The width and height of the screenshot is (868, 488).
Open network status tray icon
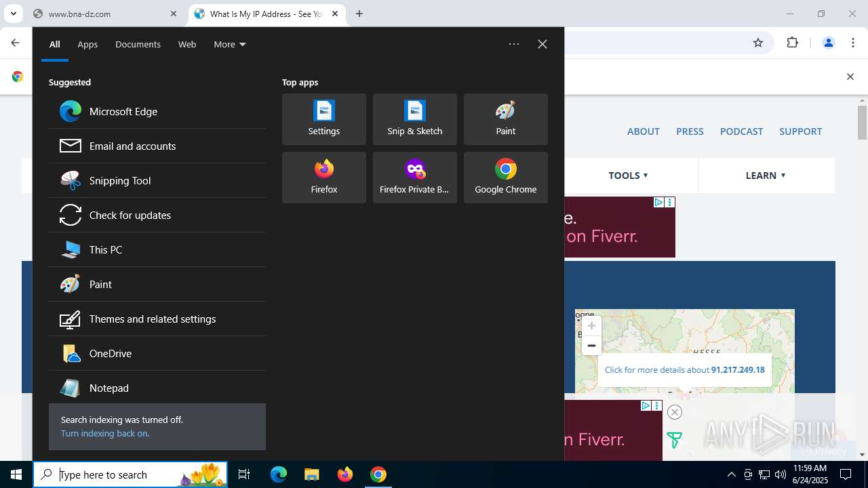[764, 474]
